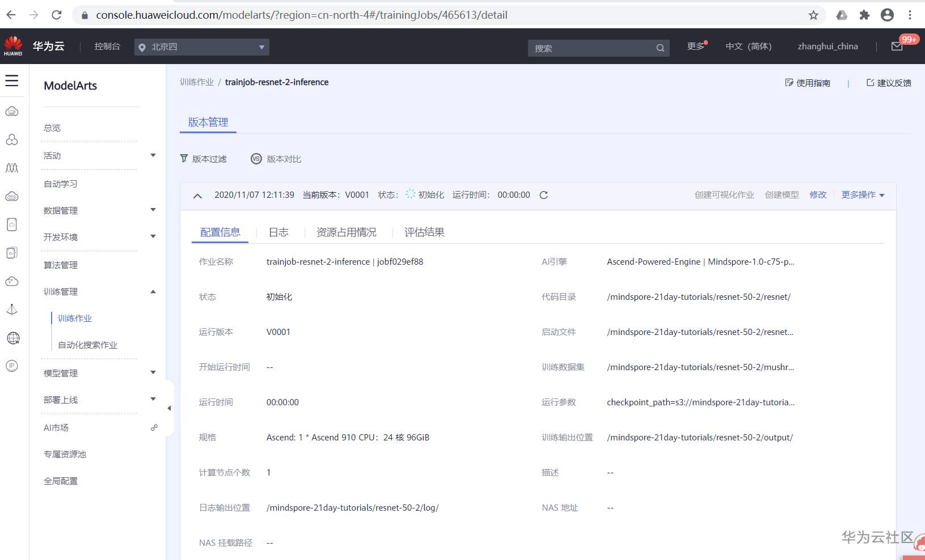Expand the 模型管理 sidebar section
925x560 pixels.
153,373
